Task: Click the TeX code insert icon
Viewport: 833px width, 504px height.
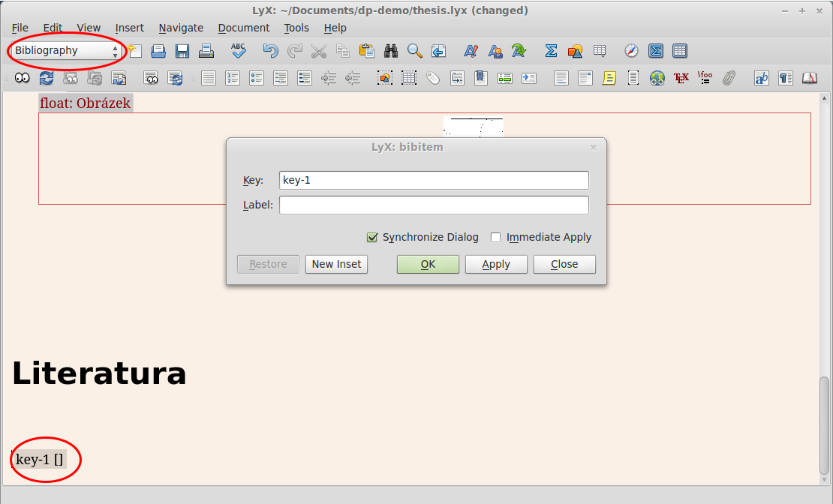Action: coord(681,78)
